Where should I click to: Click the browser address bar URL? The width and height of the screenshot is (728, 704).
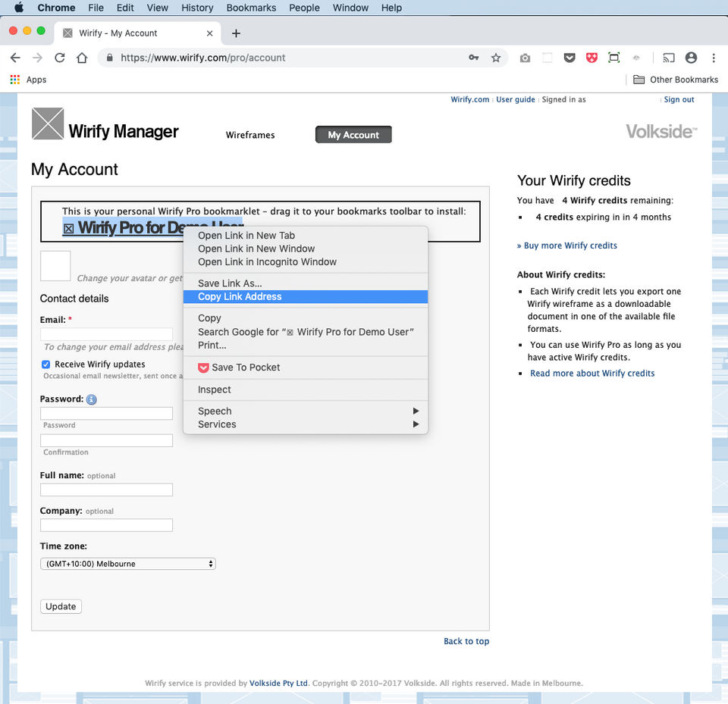pos(203,58)
